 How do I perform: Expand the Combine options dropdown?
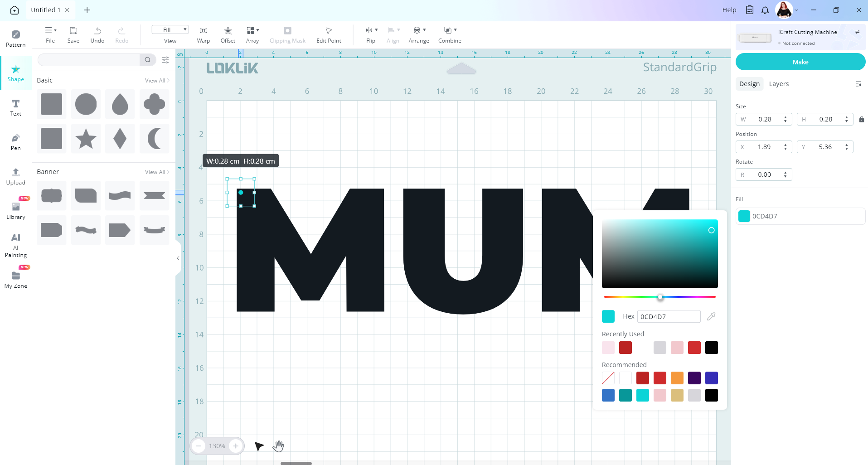pos(450,30)
